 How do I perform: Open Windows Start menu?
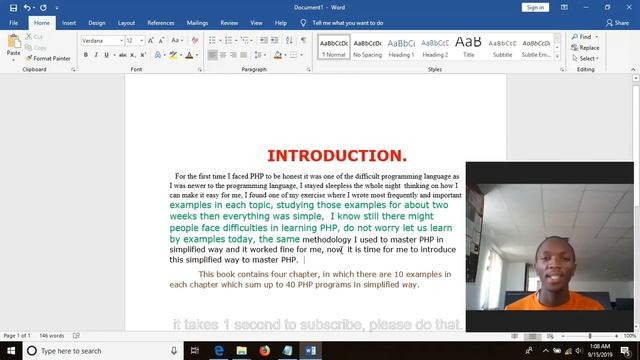[11, 351]
